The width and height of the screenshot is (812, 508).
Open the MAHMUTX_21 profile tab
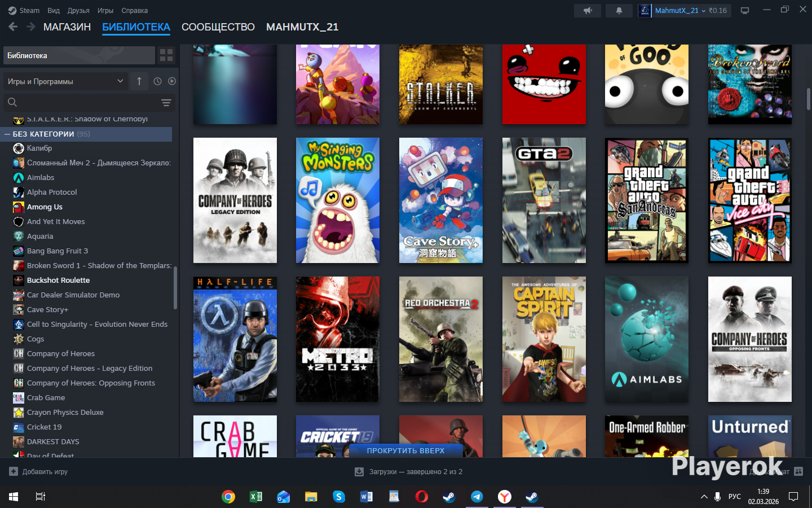click(x=302, y=27)
